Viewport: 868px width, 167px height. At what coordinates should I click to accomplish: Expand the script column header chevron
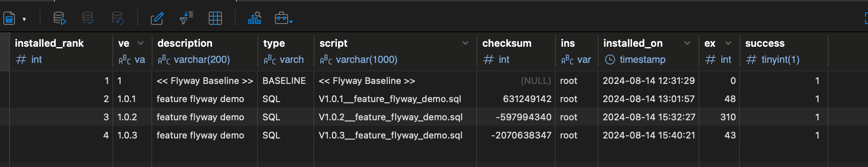(465, 43)
